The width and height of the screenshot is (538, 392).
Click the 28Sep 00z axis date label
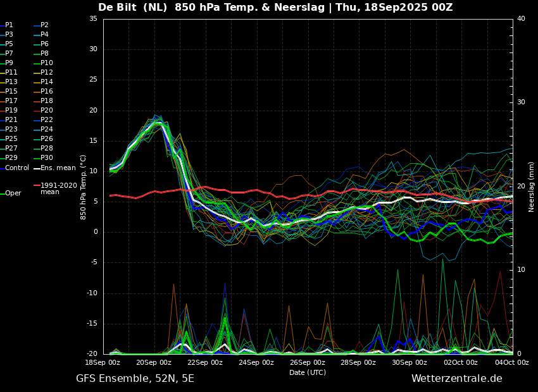pos(359,362)
